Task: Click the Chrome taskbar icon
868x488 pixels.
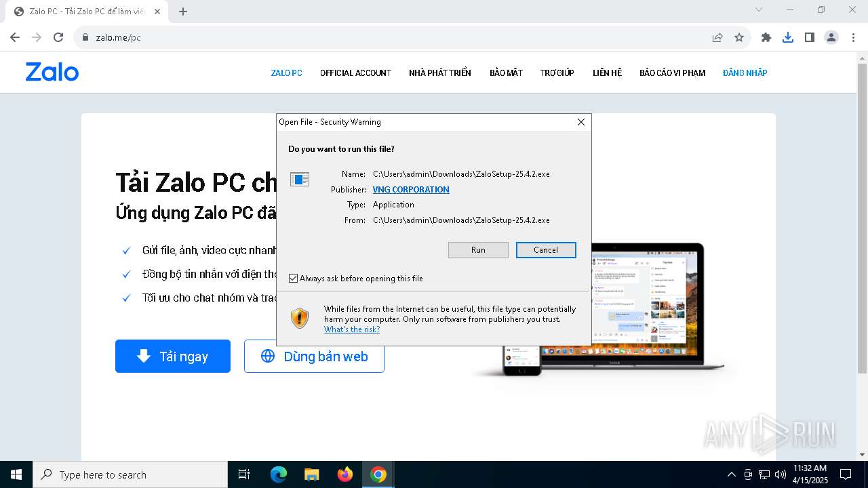Action: 378,474
